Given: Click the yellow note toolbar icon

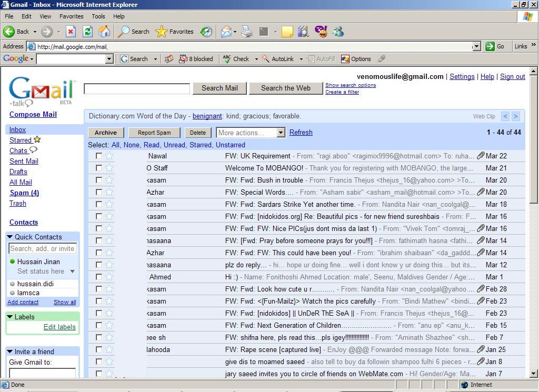Looking at the screenshot, I should click(287, 32).
